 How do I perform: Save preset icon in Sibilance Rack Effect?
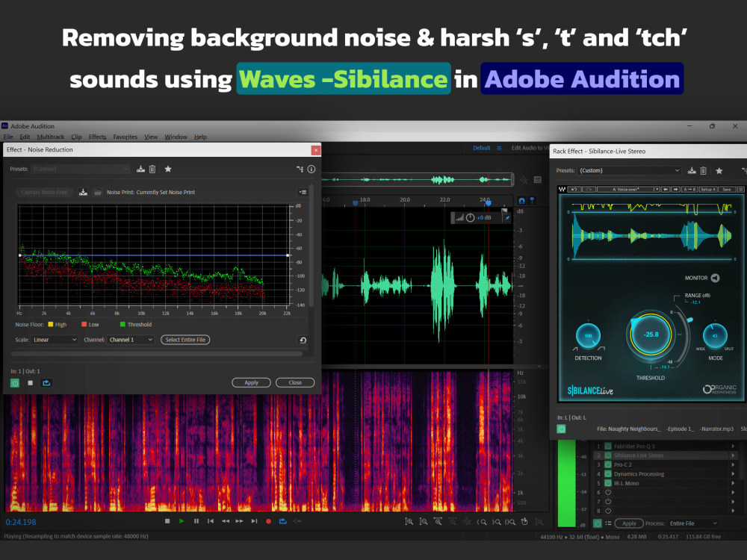(x=692, y=170)
